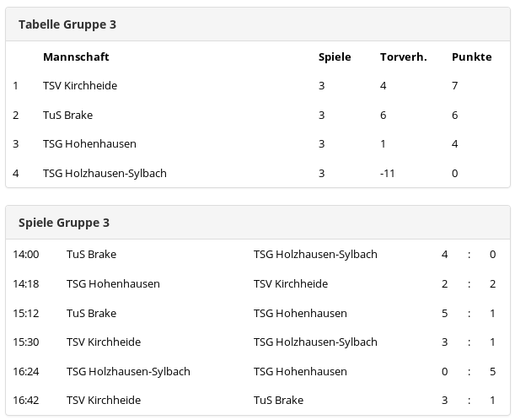The image size is (515, 420).
Task: Click the Tabelle Gruppe 3 panel heading
Action: 67,24
